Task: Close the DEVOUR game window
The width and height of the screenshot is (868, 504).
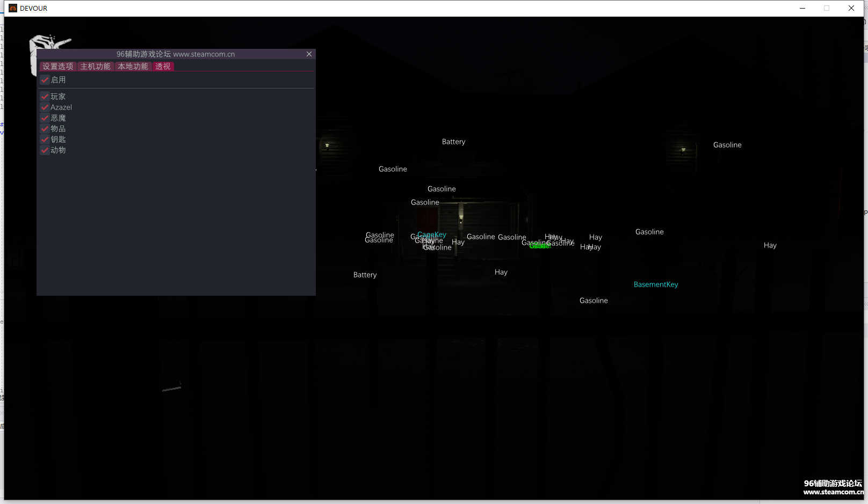Action: [851, 8]
